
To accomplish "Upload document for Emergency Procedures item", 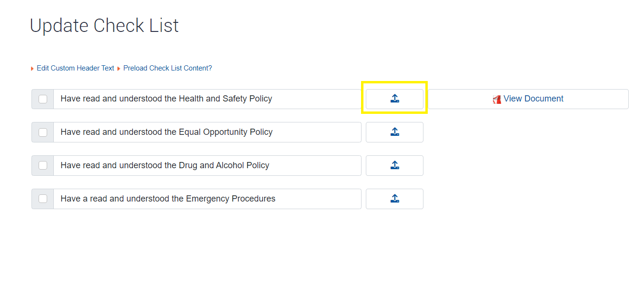I will (x=394, y=199).
